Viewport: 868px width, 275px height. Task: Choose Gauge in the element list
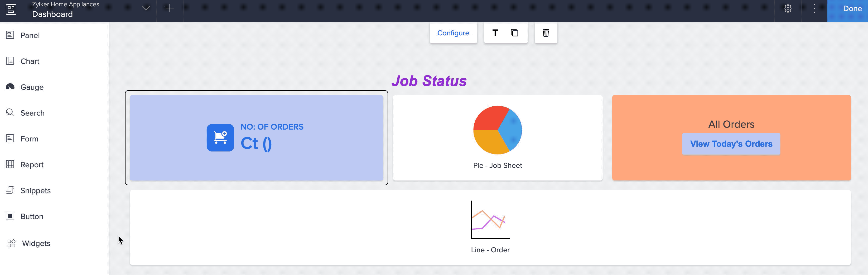click(32, 87)
